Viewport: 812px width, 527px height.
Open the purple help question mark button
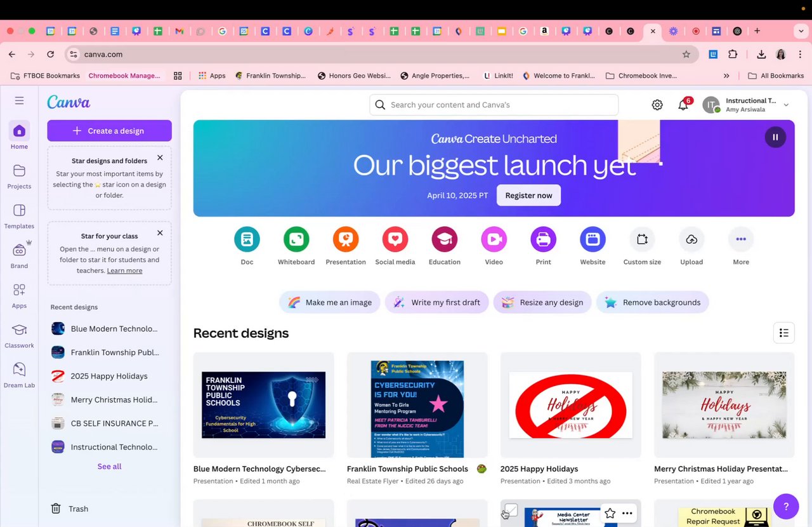(786, 506)
